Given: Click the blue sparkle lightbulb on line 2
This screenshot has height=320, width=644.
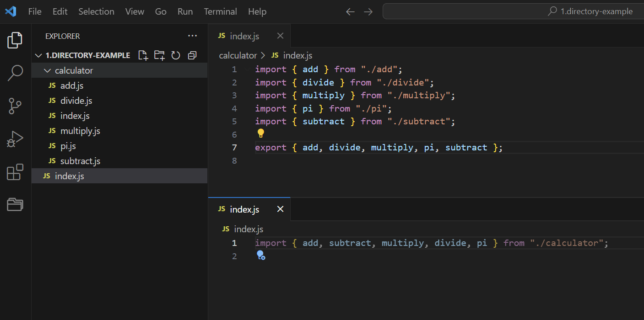Looking at the screenshot, I should pos(260,255).
